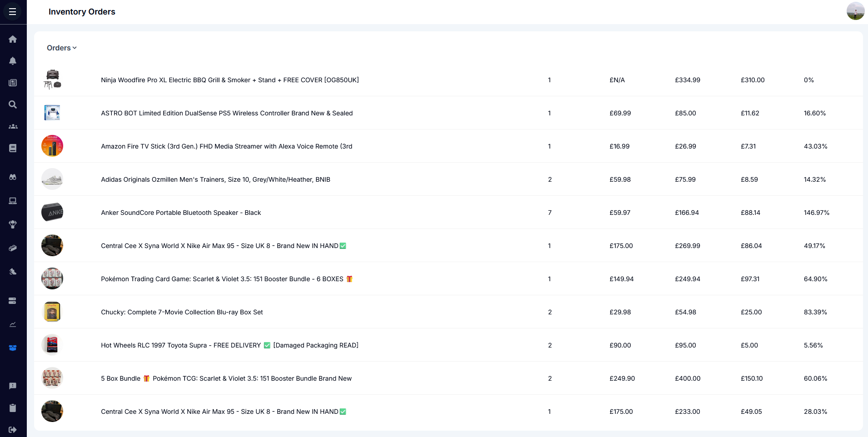Click the Adidas Ozmillen trainers thumbnail

pyautogui.click(x=52, y=179)
